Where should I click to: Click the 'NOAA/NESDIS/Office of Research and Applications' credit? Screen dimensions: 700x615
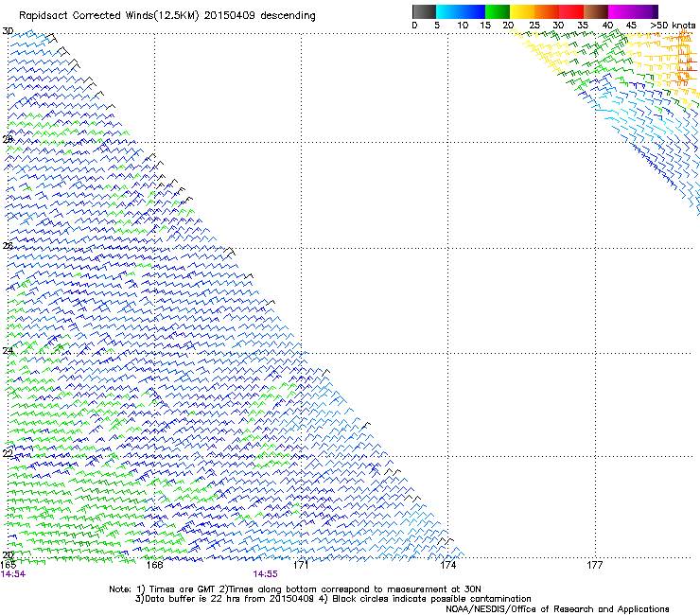pyautogui.click(x=557, y=609)
